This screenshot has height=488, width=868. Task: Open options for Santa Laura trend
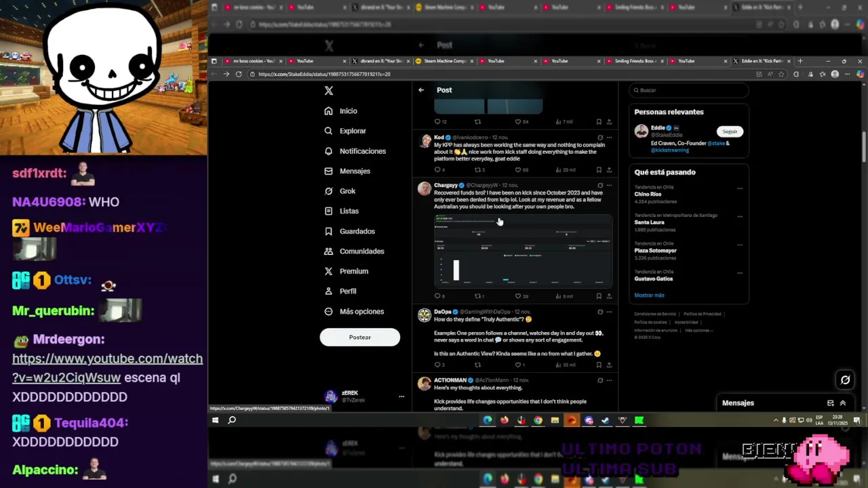pos(740,216)
